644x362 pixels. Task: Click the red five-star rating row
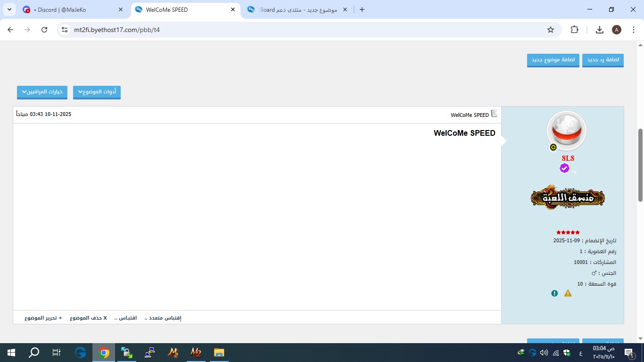568,232
